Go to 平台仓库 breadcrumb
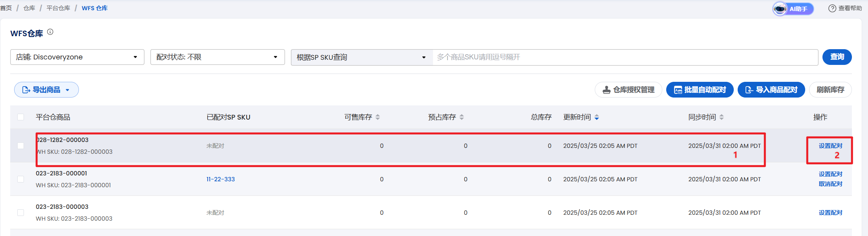This screenshot has height=236, width=868. [x=58, y=8]
